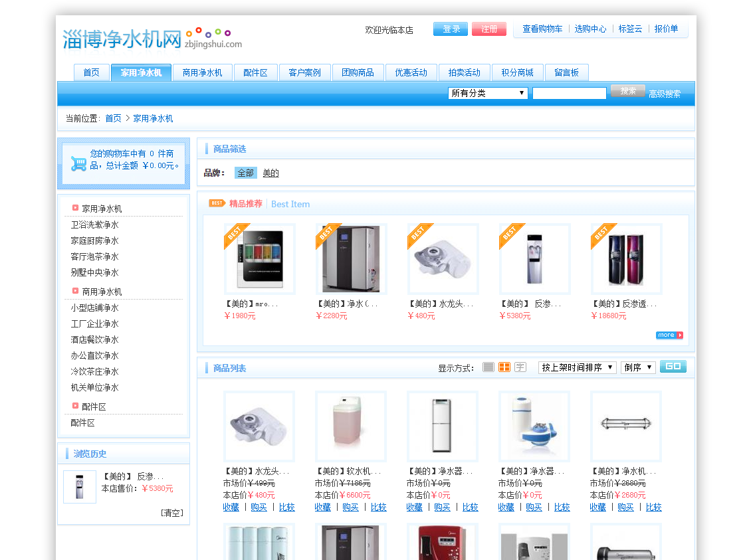Select 美的 brand filter
The image size is (753, 560).
[271, 173]
